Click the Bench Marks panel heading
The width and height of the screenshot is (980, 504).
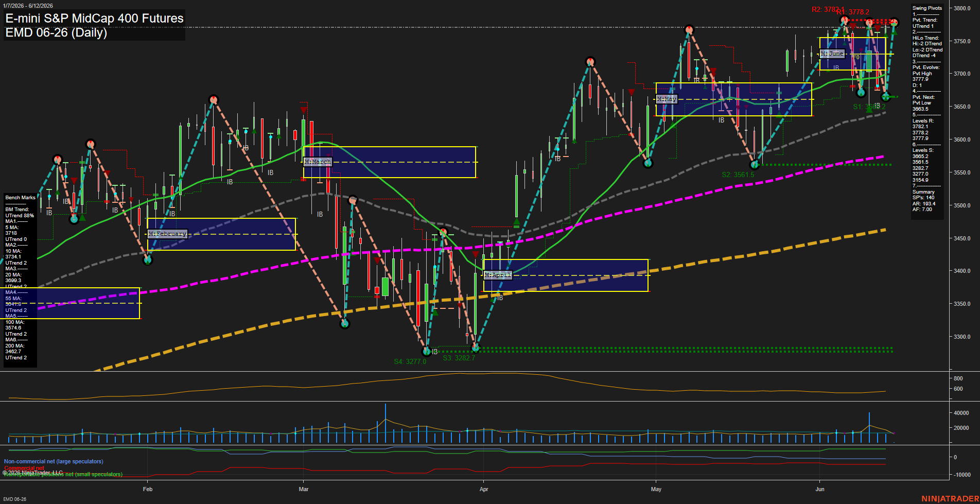pos(21,198)
